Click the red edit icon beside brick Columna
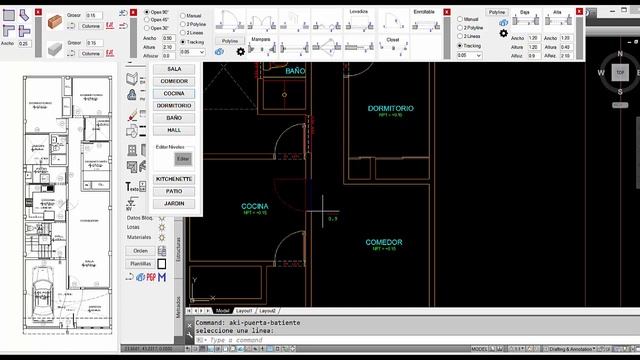Image resolution: width=640 pixels, height=360 pixels. point(110,25)
